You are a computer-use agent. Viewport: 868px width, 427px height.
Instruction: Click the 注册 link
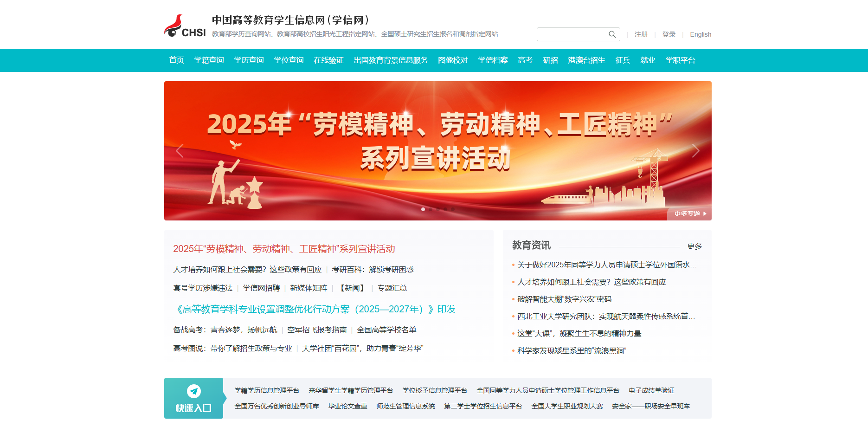(x=641, y=34)
